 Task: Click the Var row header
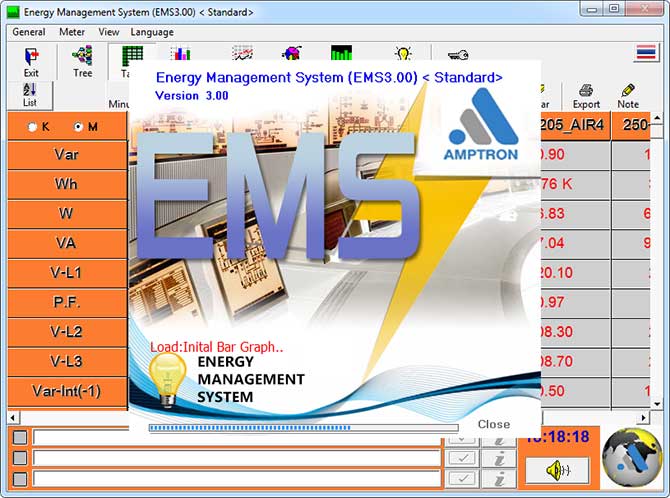[67, 154]
